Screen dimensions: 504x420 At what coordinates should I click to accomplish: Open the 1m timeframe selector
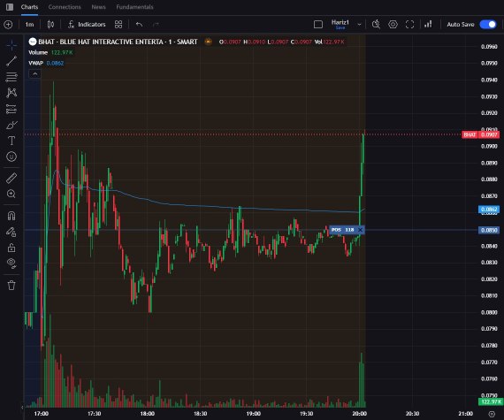pyautogui.click(x=29, y=25)
